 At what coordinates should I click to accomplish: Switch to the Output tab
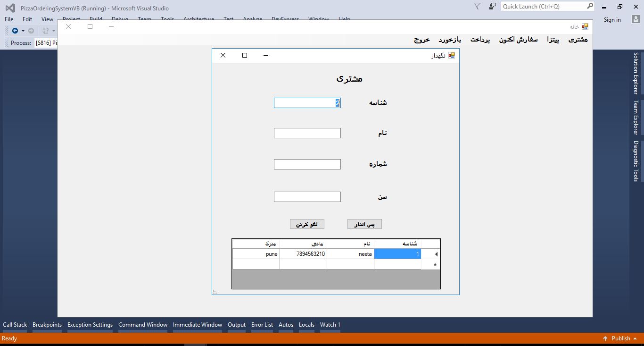(237, 325)
